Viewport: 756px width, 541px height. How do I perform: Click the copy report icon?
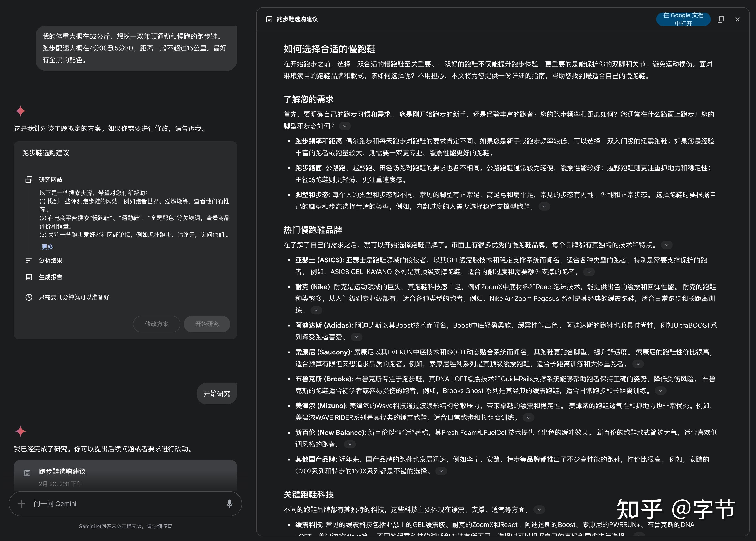click(720, 19)
